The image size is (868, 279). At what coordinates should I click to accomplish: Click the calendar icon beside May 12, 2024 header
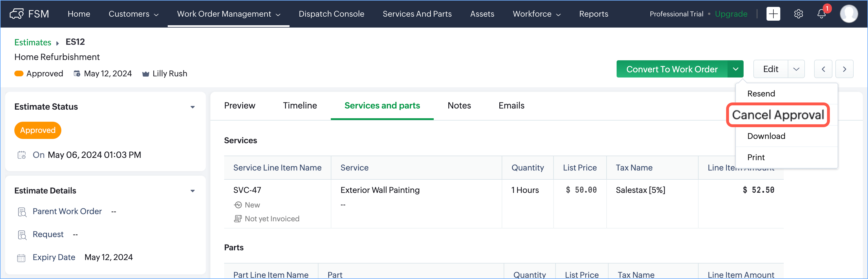[x=77, y=73]
